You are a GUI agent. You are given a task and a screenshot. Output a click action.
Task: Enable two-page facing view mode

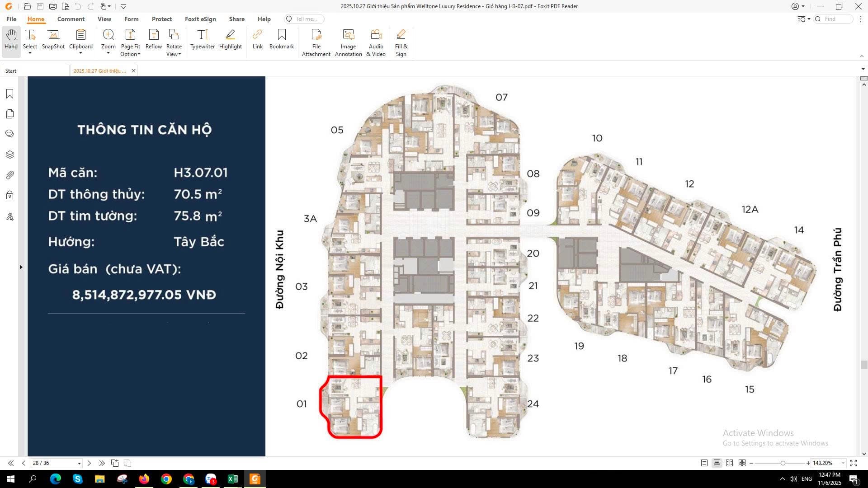click(x=729, y=463)
